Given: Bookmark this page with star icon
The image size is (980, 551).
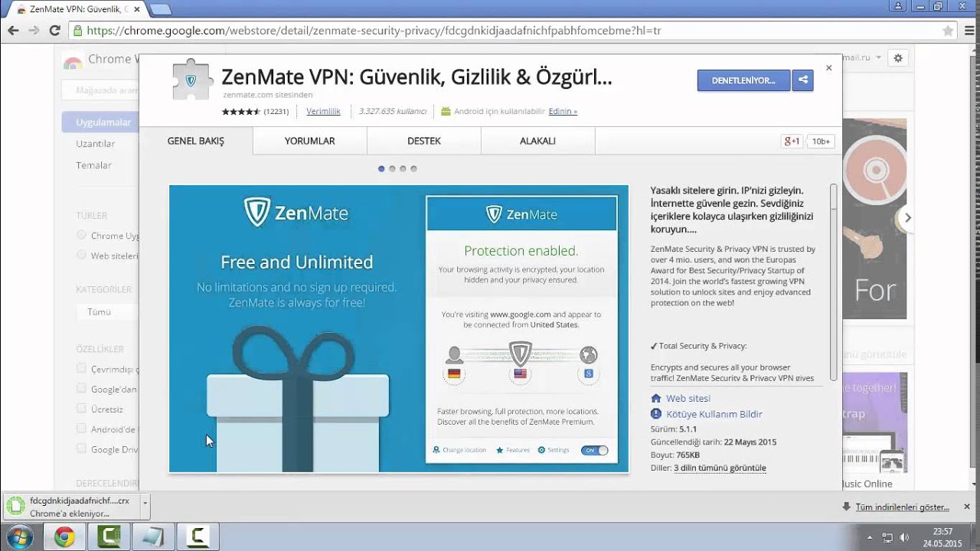Looking at the screenshot, I should click(948, 31).
